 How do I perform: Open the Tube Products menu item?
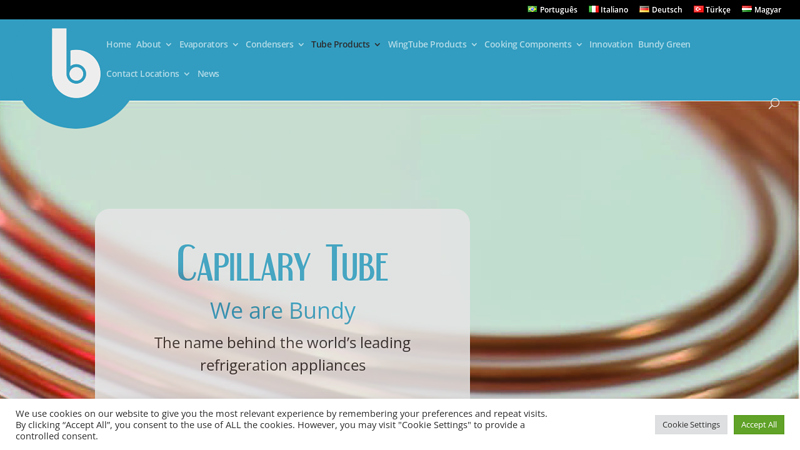[340, 44]
